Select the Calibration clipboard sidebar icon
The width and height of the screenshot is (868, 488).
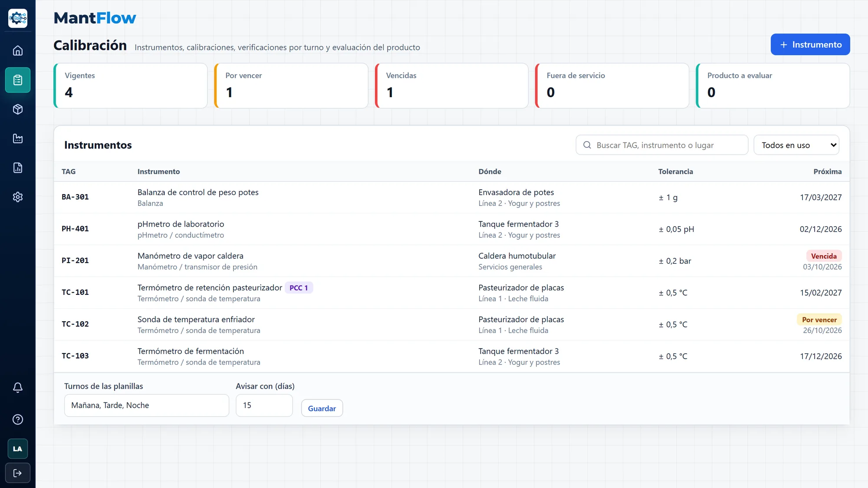pos(18,80)
